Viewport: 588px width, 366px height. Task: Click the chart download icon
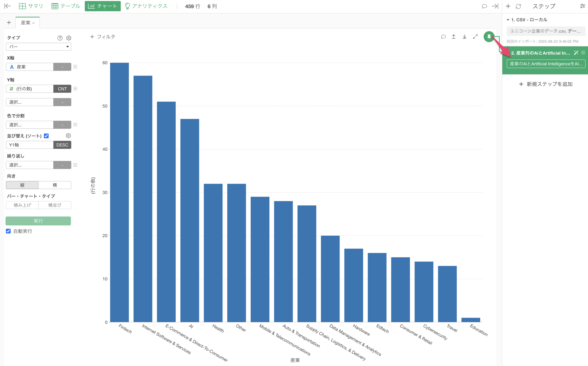coord(464,37)
